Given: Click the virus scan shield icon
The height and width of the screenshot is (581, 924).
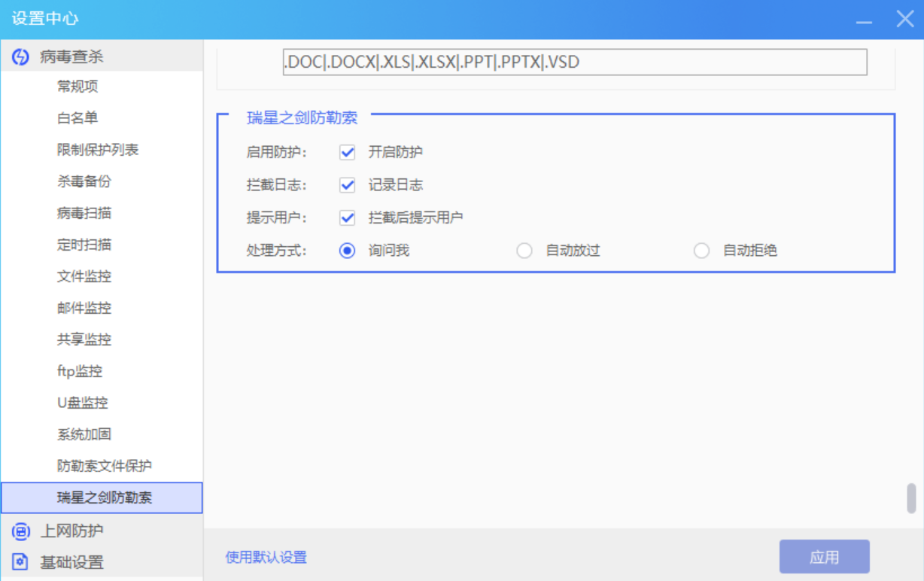Looking at the screenshot, I should click(x=20, y=56).
